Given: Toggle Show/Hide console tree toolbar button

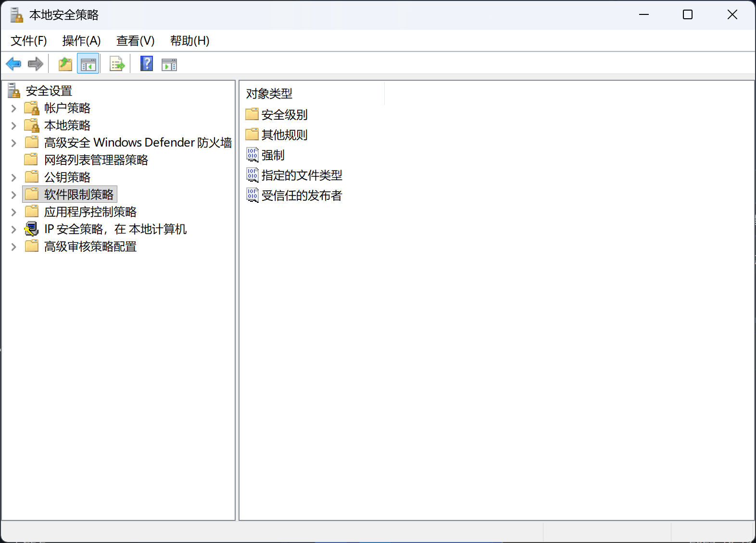Looking at the screenshot, I should click(88, 64).
